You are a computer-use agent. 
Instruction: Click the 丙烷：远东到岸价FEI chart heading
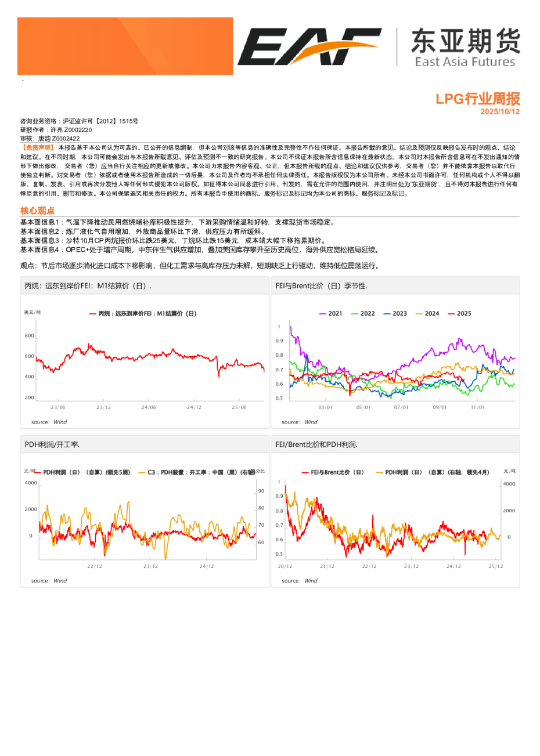click(x=88, y=286)
